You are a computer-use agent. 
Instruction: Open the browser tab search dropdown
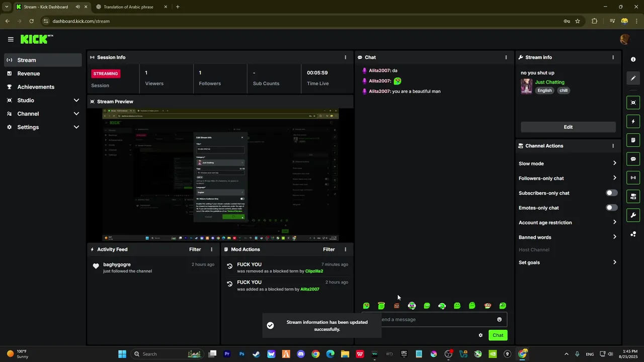(7, 7)
